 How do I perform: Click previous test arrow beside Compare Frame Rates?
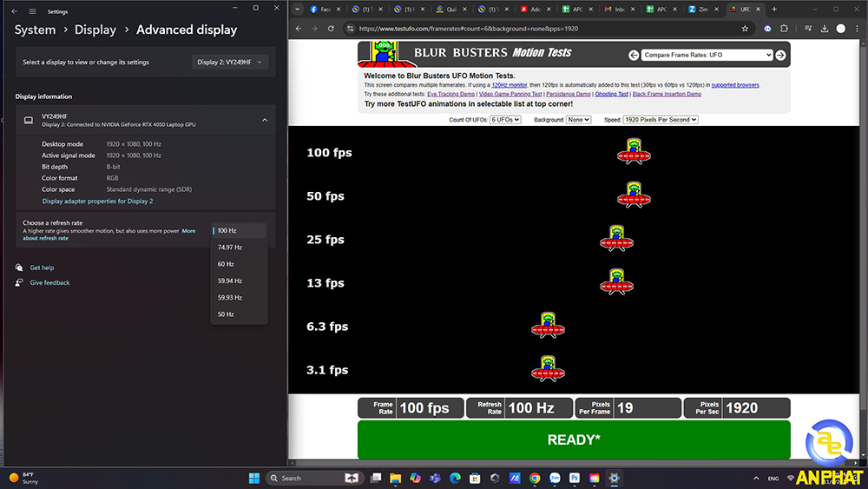(x=634, y=55)
